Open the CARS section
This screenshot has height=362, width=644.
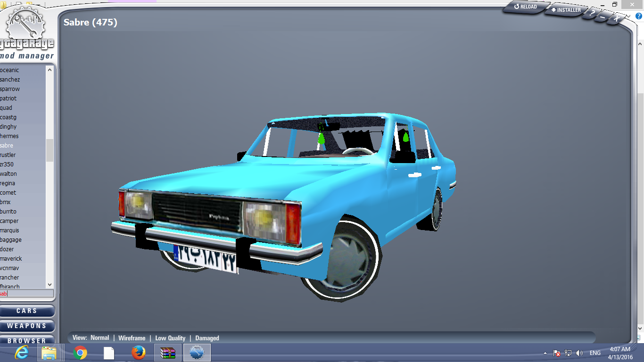27,311
